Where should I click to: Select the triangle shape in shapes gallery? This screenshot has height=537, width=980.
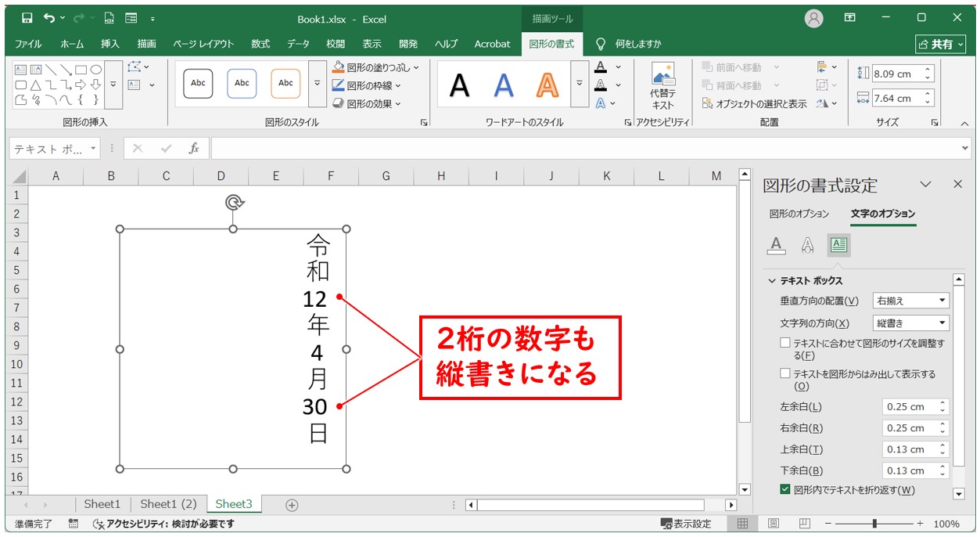(36, 85)
